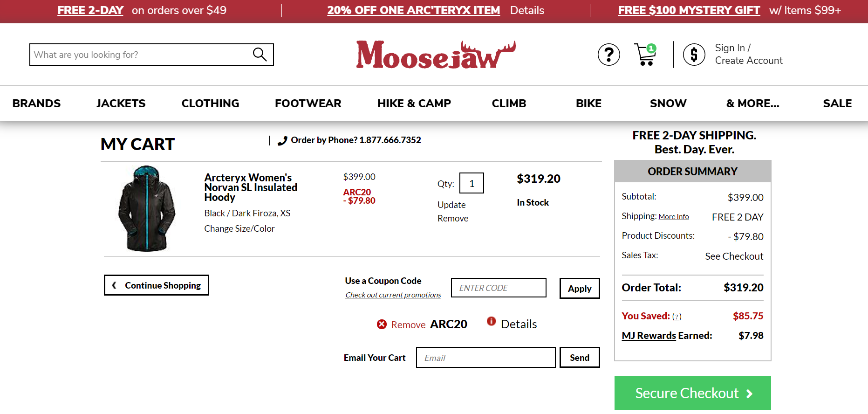Go to the Moosejaw logo homepage
The width and height of the screenshot is (868, 414).
click(x=436, y=55)
